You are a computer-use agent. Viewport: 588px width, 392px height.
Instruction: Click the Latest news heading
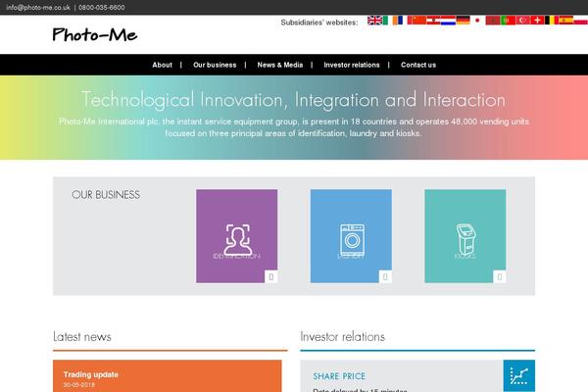82,336
